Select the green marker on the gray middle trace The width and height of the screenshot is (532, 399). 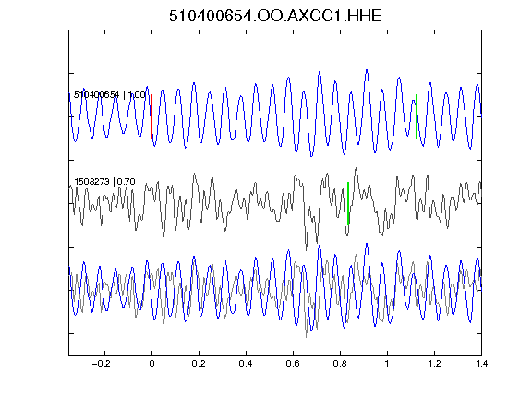348,203
